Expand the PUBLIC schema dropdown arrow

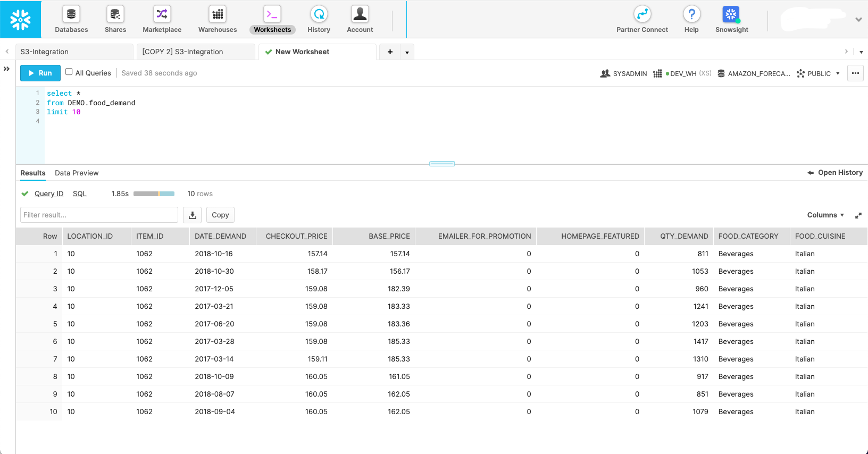point(838,73)
